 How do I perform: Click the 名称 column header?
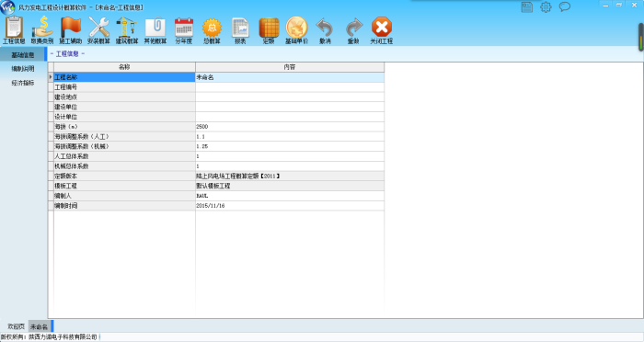tap(124, 67)
